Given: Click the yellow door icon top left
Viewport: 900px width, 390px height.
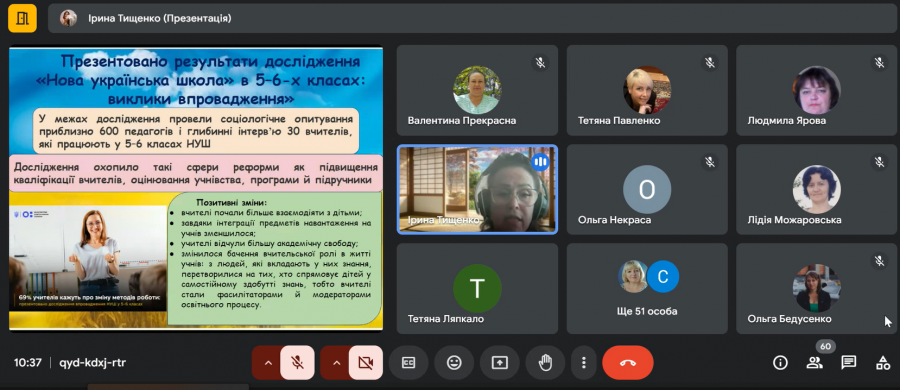Looking at the screenshot, I should click(x=22, y=18).
